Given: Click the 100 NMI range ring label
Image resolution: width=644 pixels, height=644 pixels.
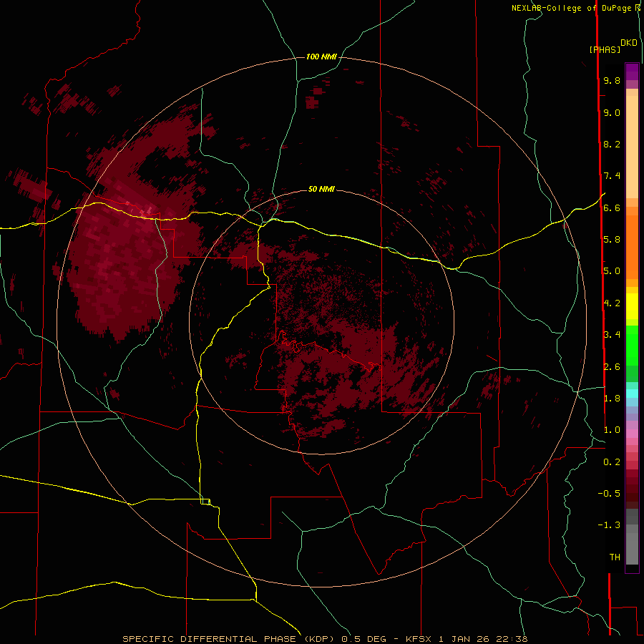Looking at the screenshot, I should tap(321, 57).
